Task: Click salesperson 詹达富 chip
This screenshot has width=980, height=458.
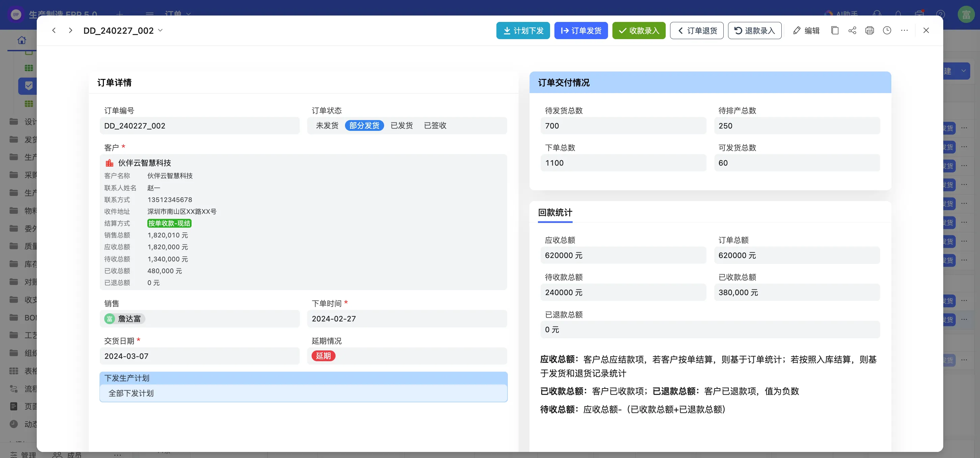Action: [x=124, y=319]
